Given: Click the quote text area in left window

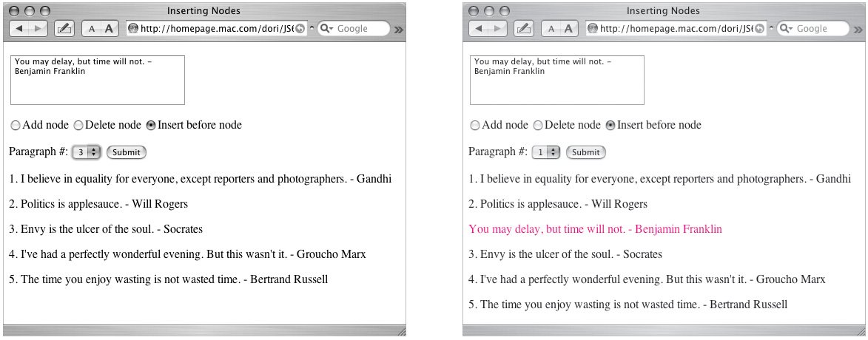Looking at the screenshot, I should [x=98, y=80].
